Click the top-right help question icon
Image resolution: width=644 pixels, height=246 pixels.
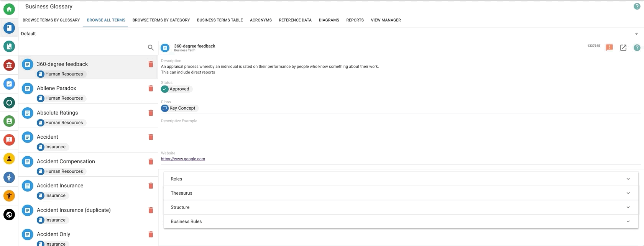637,7
